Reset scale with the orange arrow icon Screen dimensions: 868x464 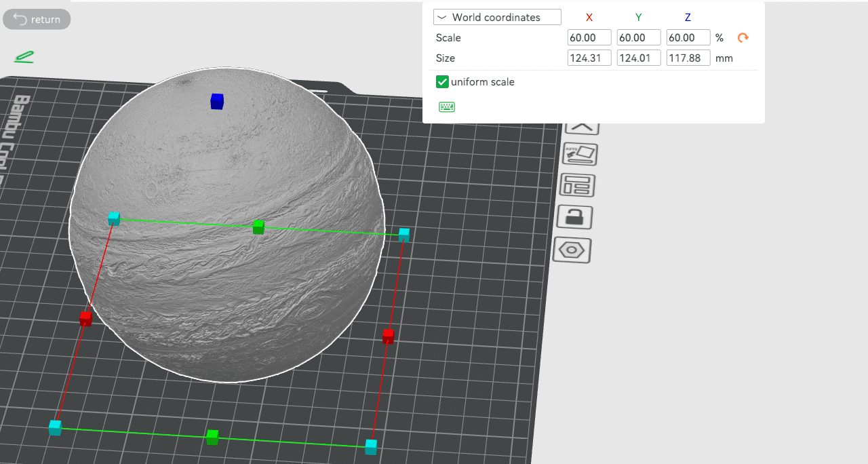[743, 38]
